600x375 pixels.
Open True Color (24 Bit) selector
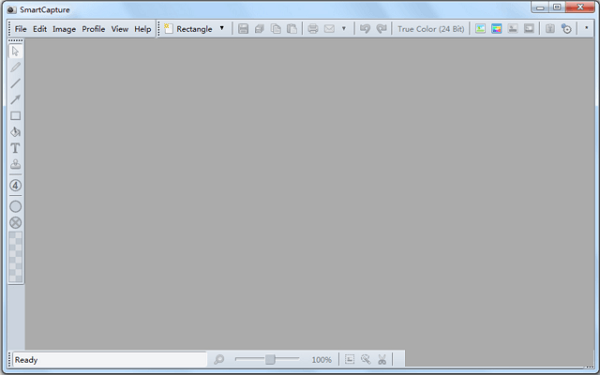(430, 29)
